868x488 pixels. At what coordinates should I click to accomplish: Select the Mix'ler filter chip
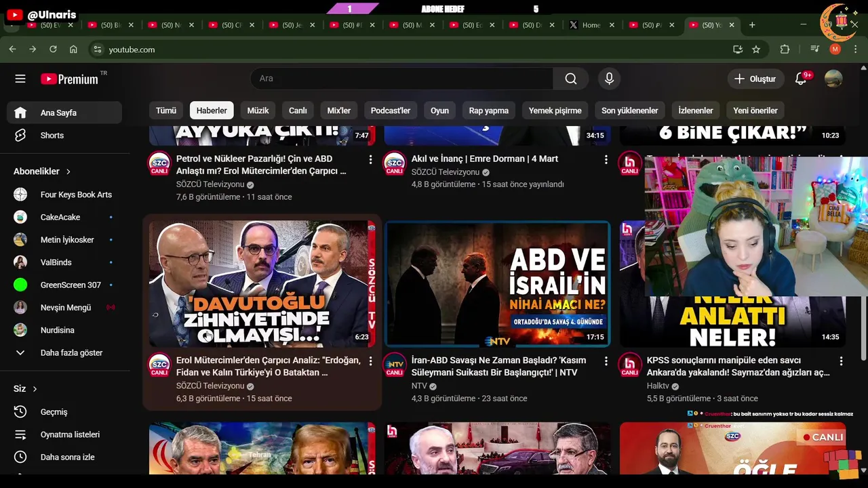[339, 110]
